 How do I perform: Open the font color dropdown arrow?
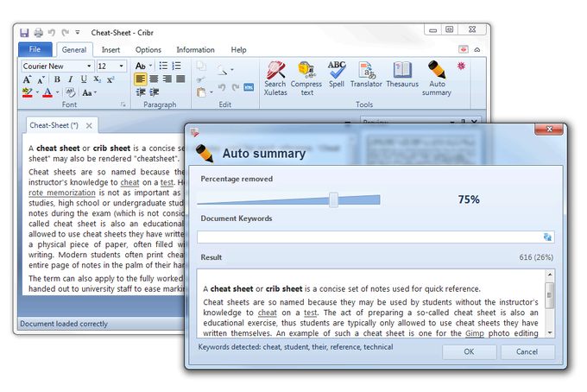tap(57, 92)
